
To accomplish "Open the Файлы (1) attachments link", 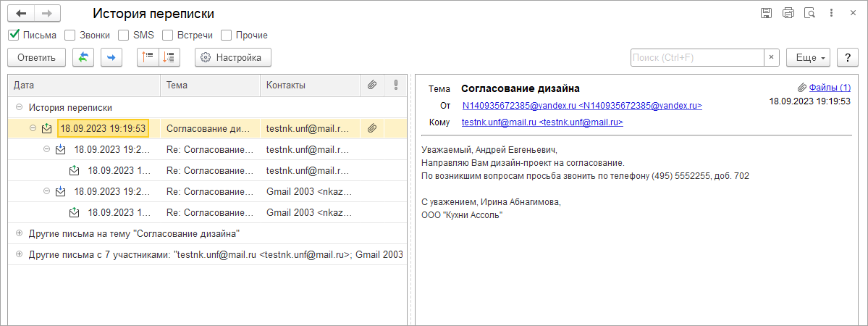I will [x=829, y=88].
